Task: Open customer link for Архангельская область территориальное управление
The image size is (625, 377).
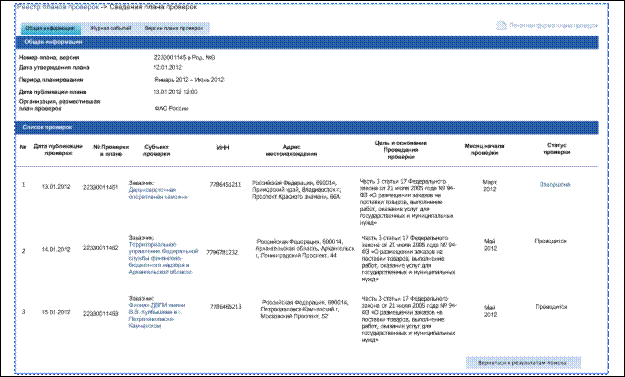Action: click(x=163, y=258)
